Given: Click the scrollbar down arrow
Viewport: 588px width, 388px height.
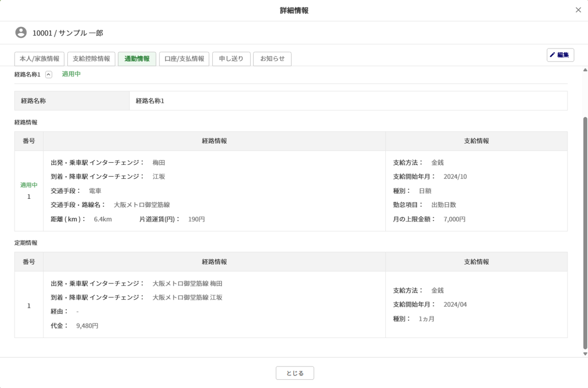Looking at the screenshot, I should 585,354.
